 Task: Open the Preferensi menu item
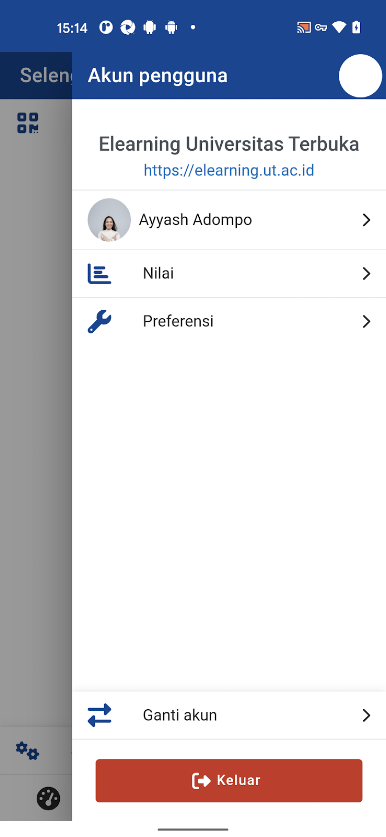tap(229, 321)
